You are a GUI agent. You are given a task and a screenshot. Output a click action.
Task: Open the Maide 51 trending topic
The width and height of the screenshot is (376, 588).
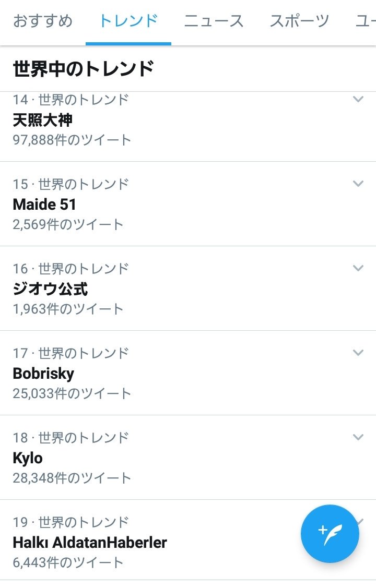click(45, 205)
